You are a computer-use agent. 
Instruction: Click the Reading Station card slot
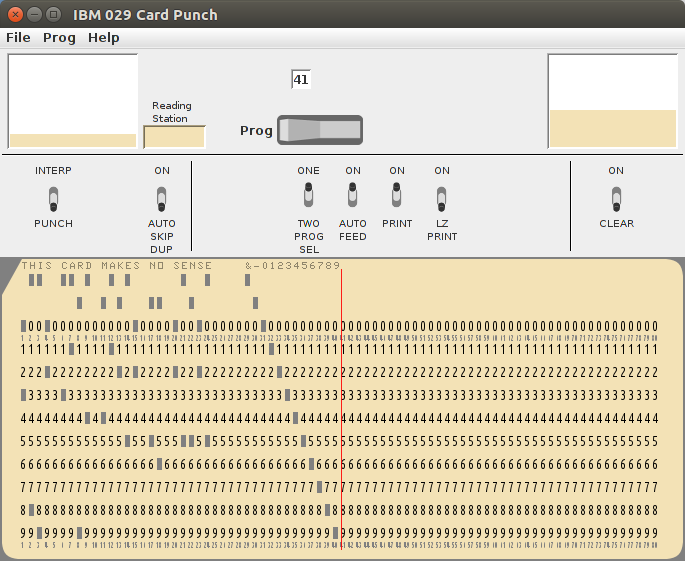[174, 137]
